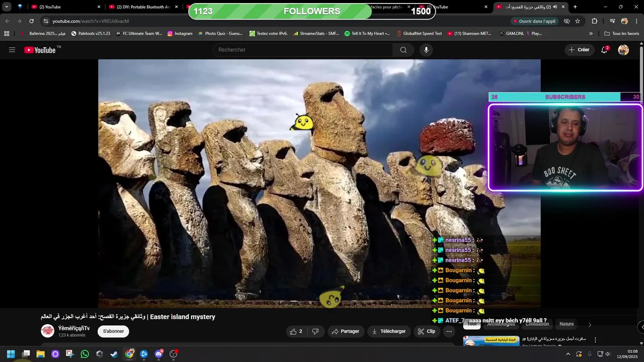Image resolution: width=644 pixels, height=362 pixels.
Task: Open the YouTube guide hamburger menu
Action: click(12, 50)
